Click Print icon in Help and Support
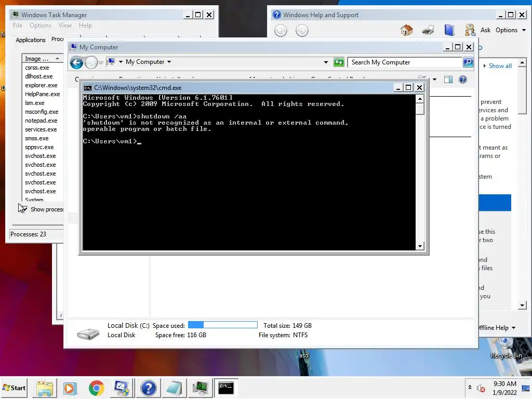This screenshot has width=532, height=399. tap(428, 30)
